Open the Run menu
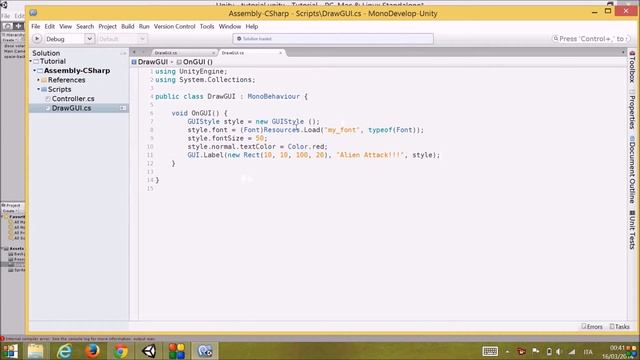 click(144, 27)
